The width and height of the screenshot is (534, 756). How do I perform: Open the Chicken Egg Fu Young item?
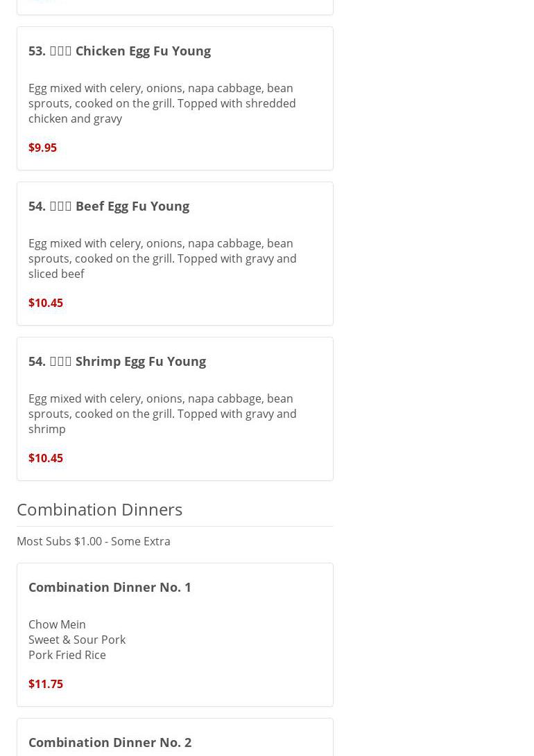[x=142, y=51]
